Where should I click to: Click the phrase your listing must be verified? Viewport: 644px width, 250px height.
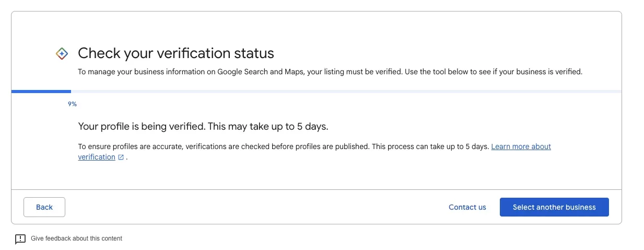point(355,72)
